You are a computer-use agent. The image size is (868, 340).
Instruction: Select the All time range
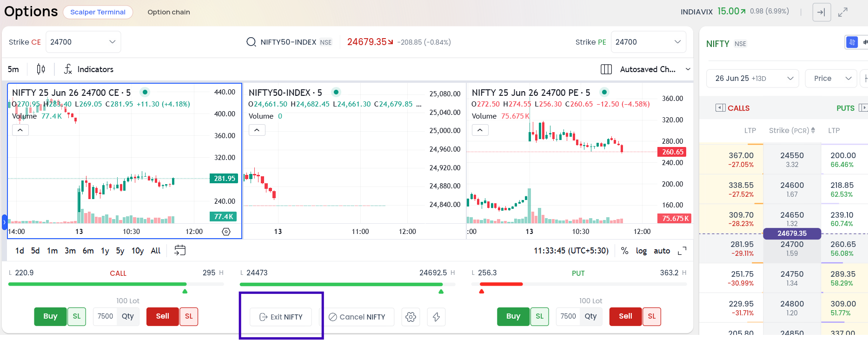click(x=156, y=251)
